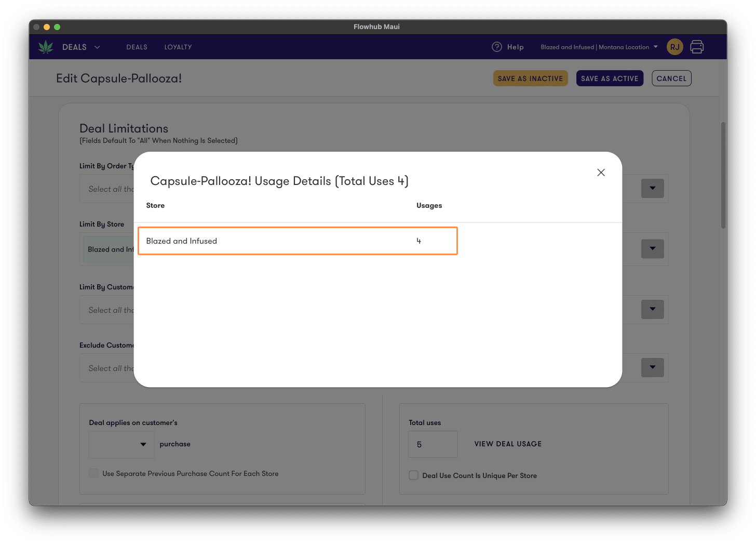Click the dialog title with Total Uses
Screen dimensions: 756x544
pos(279,181)
